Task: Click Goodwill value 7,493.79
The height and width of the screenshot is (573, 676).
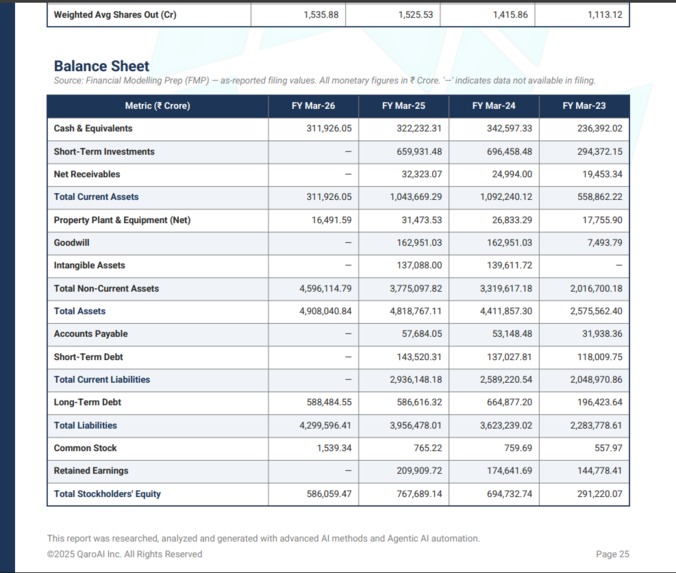Action: 605,243
